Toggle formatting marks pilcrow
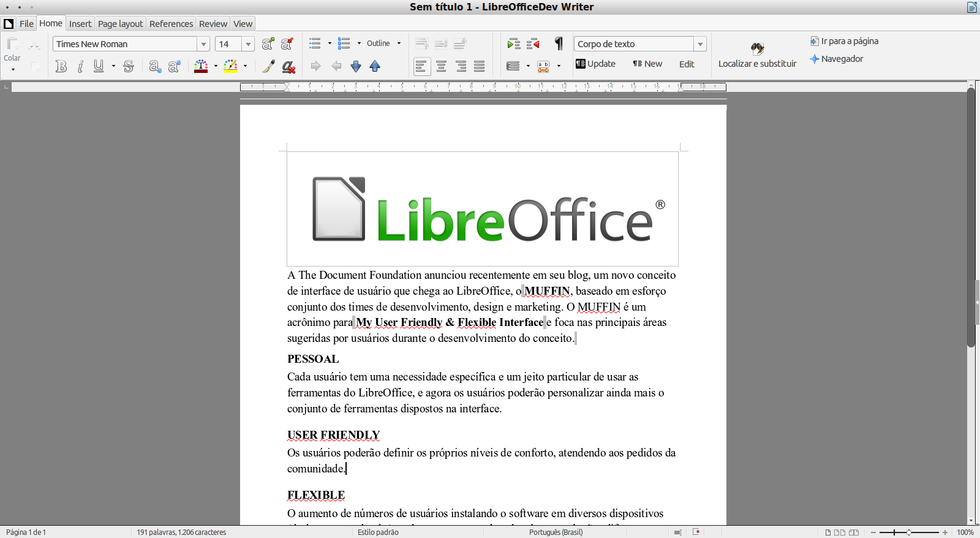This screenshot has height=538, width=980. click(559, 44)
